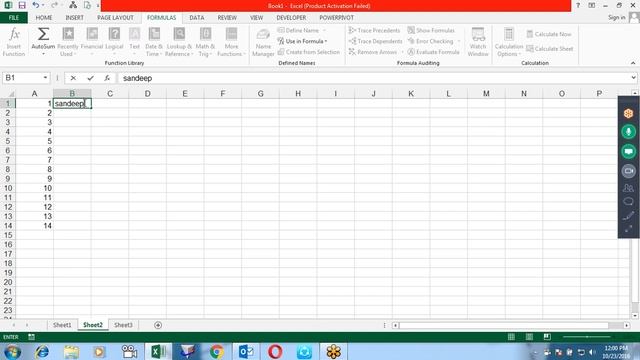Switch to the POWERPIVOT tab
The width and height of the screenshot is (640, 360).
click(x=336, y=18)
